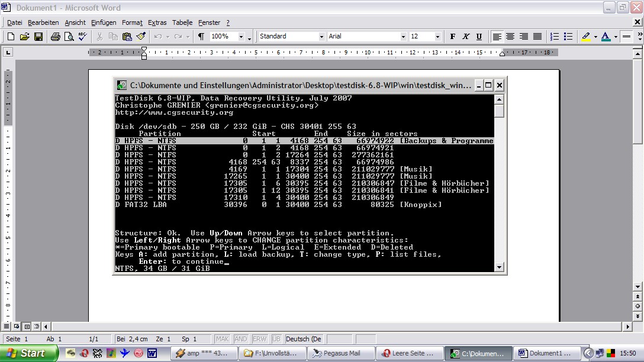Open the Standard style dropdown
The height and width of the screenshot is (362, 644).
tap(321, 37)
